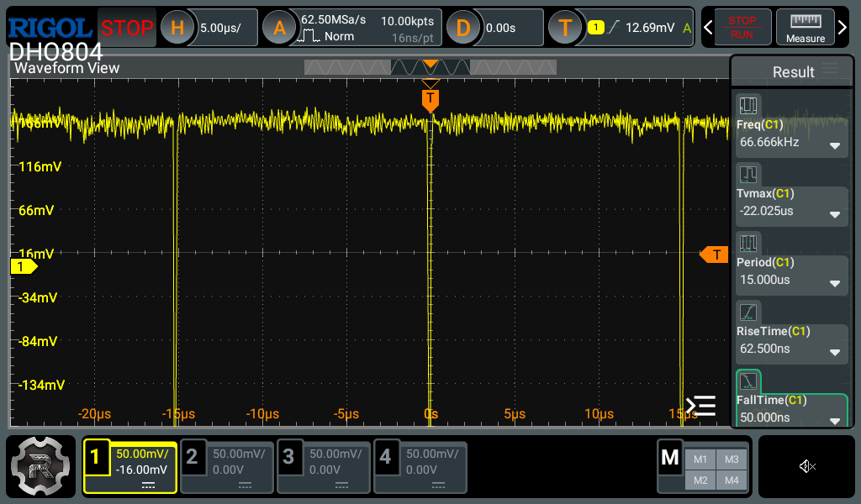Expand the Period(C1) measurement dropdown
Screen dimensions: 861x504
[x=834, y=283]
